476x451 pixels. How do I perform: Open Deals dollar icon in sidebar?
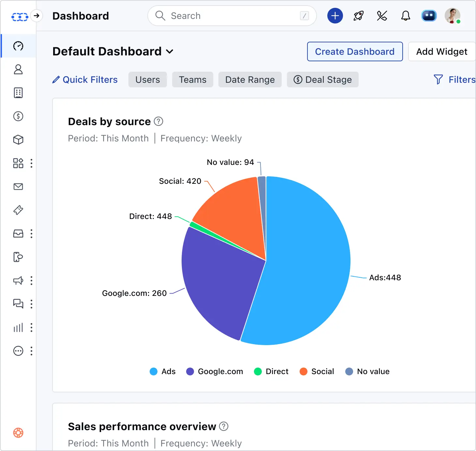coord(18,116)
